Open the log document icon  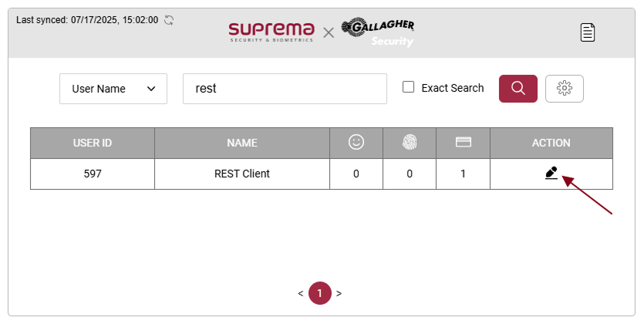pos(588,32)
